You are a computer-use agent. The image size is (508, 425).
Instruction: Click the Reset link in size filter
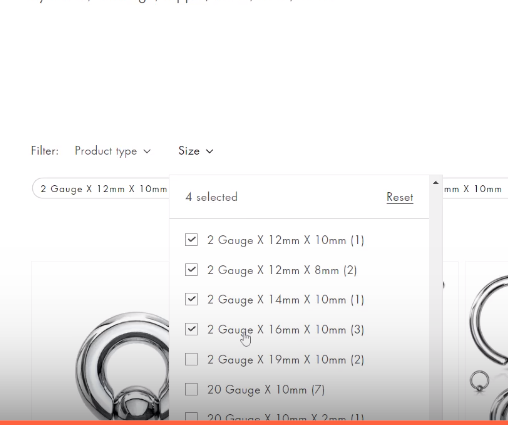(400, 197)
